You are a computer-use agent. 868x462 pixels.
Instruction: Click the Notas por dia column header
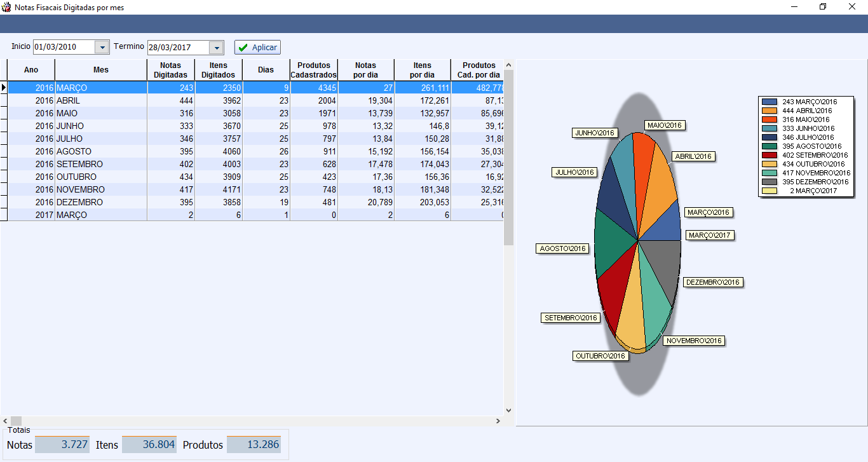pyautogui.click(x=366, y=70)
